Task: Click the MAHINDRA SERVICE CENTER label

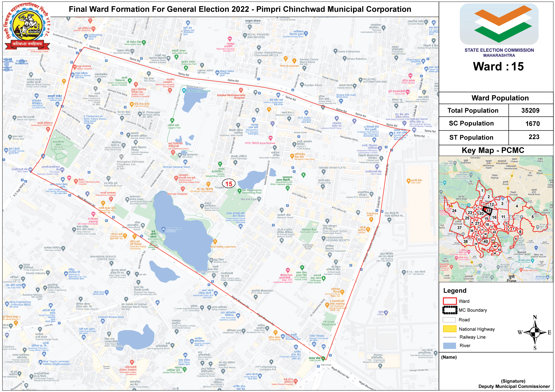Action: tap(103, 258)
